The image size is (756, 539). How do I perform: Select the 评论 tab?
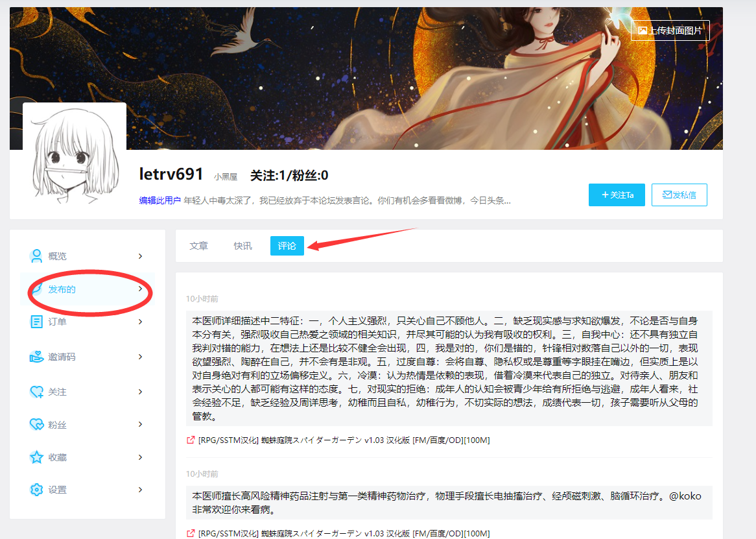287,246
